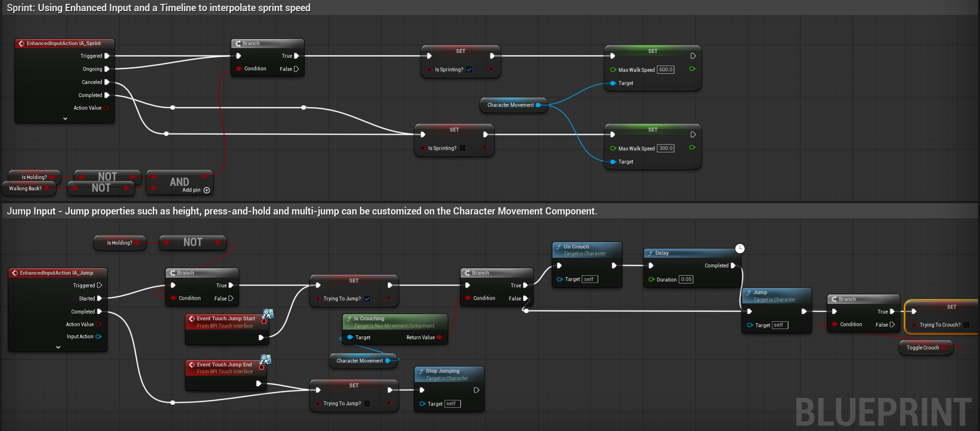Click True pin on Branch after Jump node
The image size is (980, 431).
coord(892,312)
